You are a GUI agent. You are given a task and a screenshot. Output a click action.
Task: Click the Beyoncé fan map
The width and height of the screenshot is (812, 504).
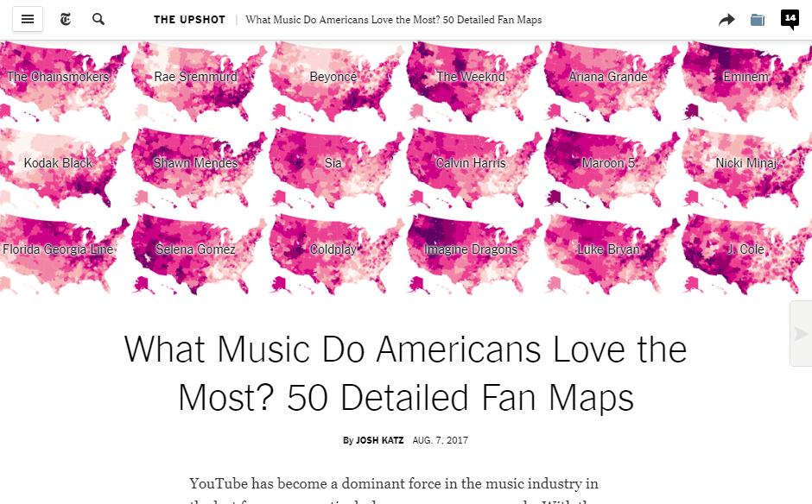click(x=333, y=78)
